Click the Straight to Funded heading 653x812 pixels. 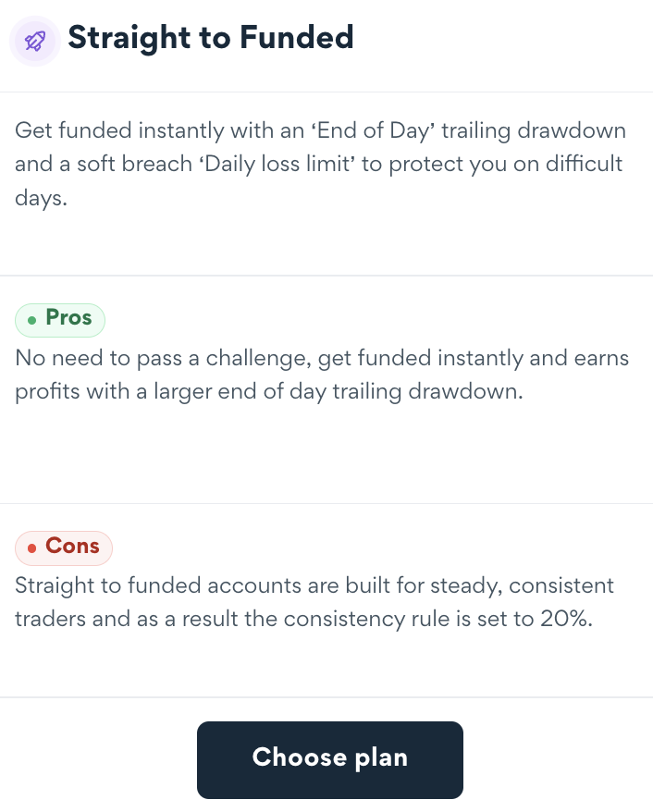[x=211, y=38]
